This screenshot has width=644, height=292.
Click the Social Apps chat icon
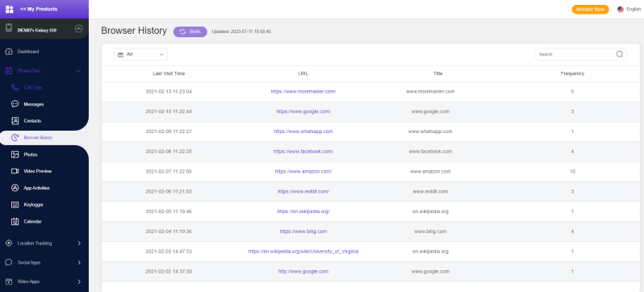point(9,262)
